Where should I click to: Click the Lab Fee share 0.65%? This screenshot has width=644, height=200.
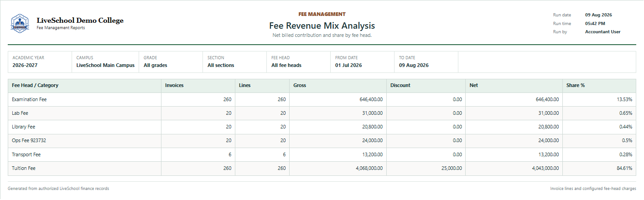[626, 113]
